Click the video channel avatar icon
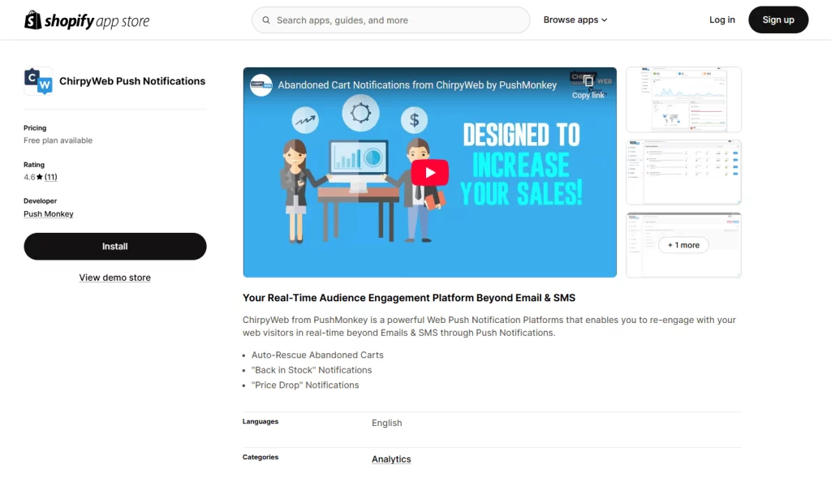The width and height of the screenshot is (831, 504). (260, 84)
